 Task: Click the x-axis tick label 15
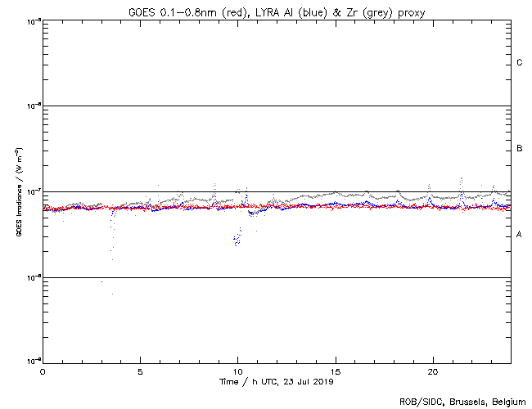[335, 371]
